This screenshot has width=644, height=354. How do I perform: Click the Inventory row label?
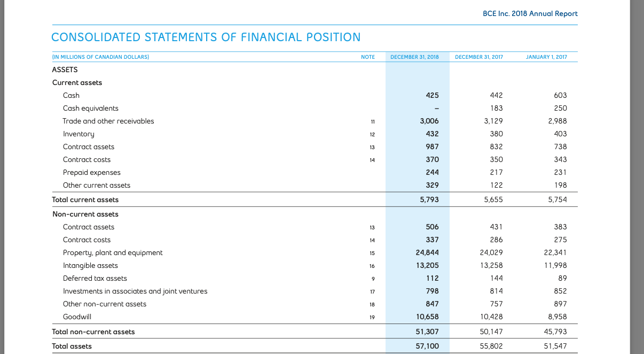click(78, 134)
